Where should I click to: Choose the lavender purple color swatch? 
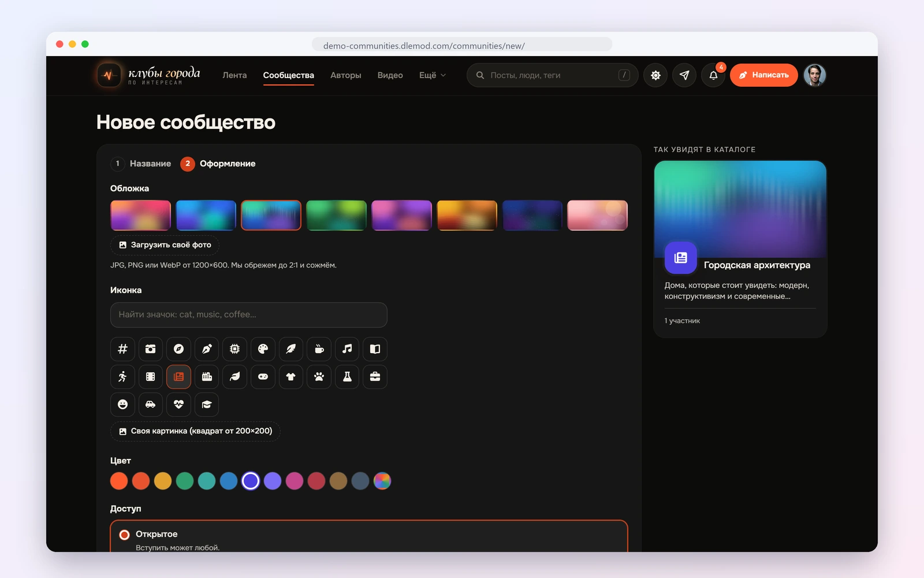pos(273,481)
